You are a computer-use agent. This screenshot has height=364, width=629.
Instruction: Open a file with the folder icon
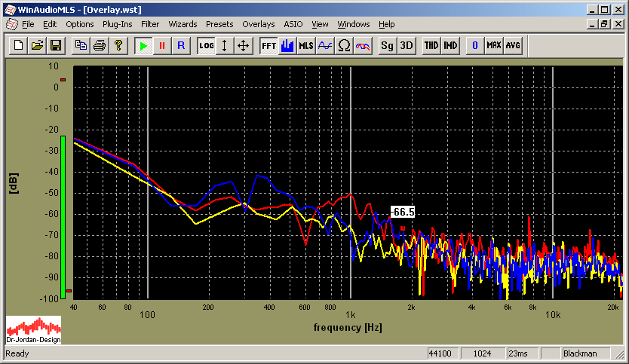point(38,45)
